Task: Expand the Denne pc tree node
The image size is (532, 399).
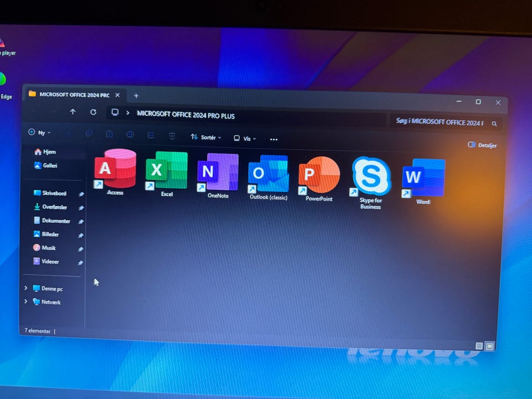Action: (26, 288)
